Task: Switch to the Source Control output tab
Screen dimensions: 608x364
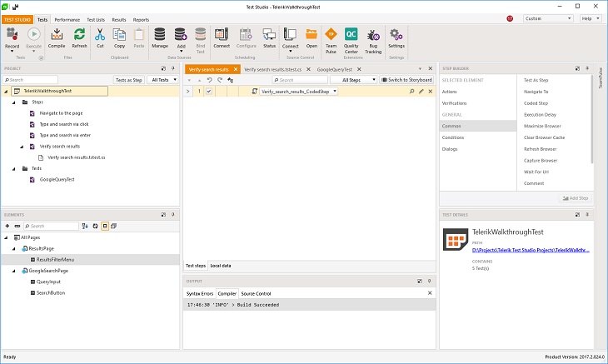Action: tap(256, 294)
